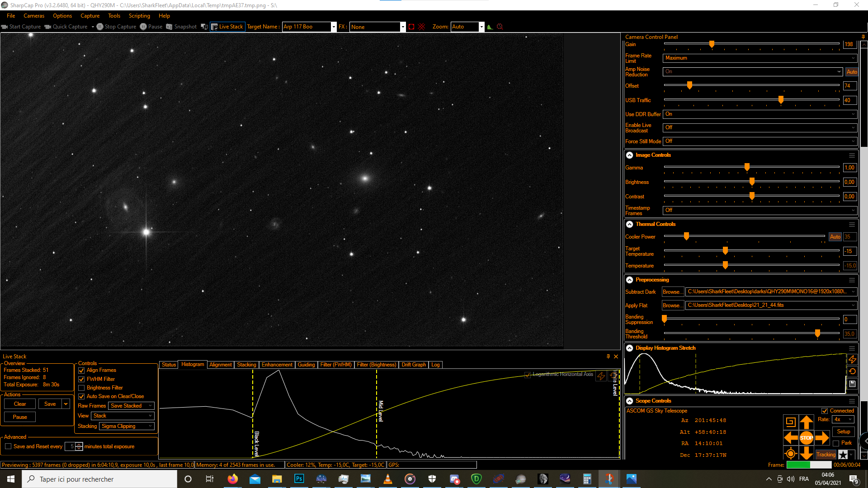The width and height of the screenshot is (868, 488).
Task: Click Browse for Subtract Dark
Action: pyautogui.click(x=673, y=292)
